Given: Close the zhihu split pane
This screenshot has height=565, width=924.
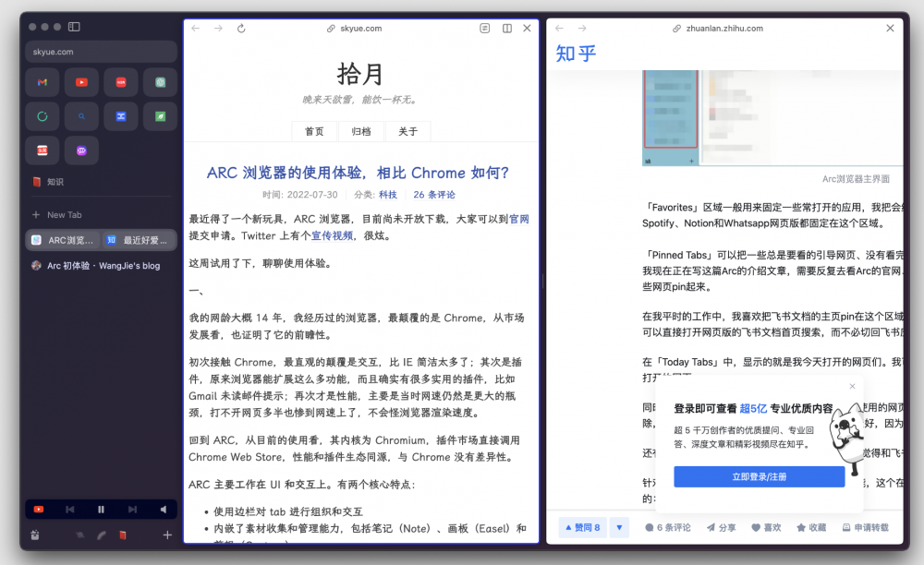Looking at the screenshot, I should point(890,29).
